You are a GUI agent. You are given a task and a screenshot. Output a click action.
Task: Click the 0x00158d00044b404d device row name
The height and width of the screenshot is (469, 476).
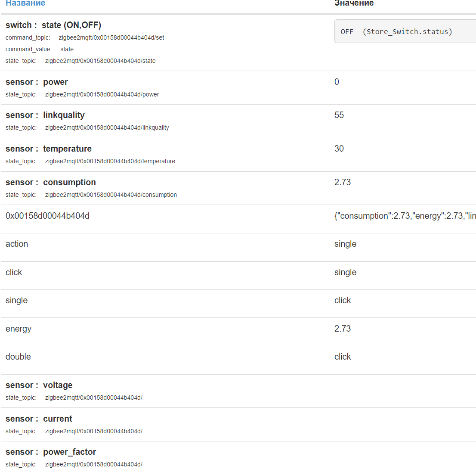click(47, 216)
